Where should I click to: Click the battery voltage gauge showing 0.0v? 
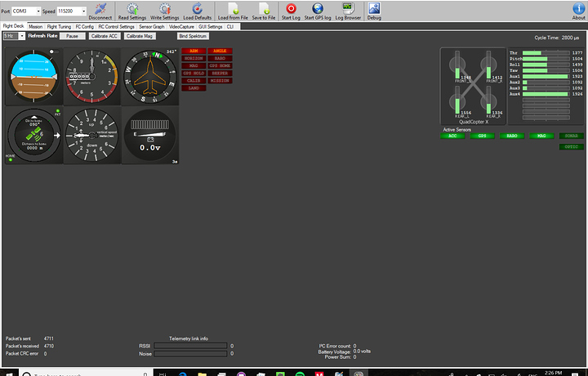click(x=150, y=135)
